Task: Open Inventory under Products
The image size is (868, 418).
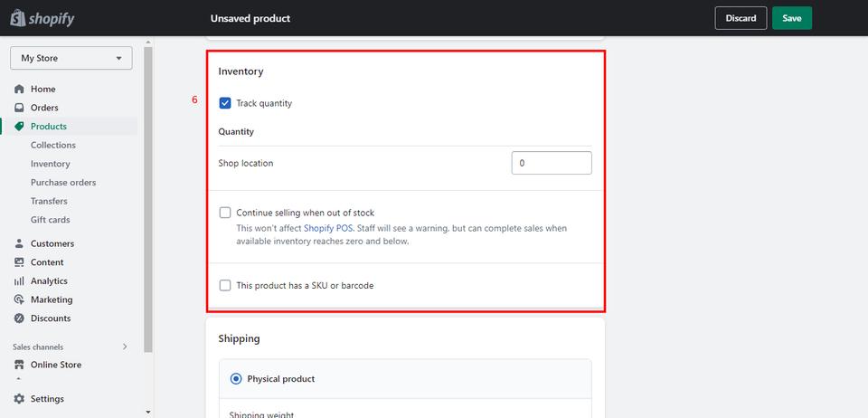Action: (x=51, y=164)
